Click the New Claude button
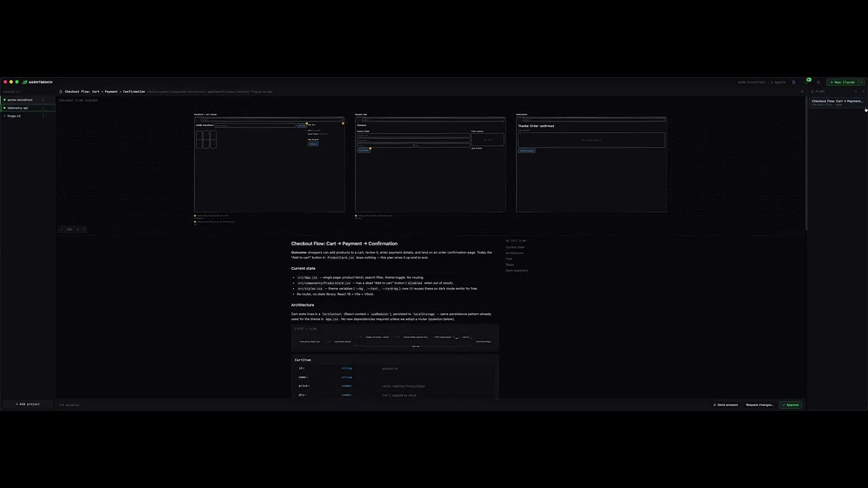Image resolution: width=868 pixels, height=488 pixels. pyautogui.click(x=842, y=82)
